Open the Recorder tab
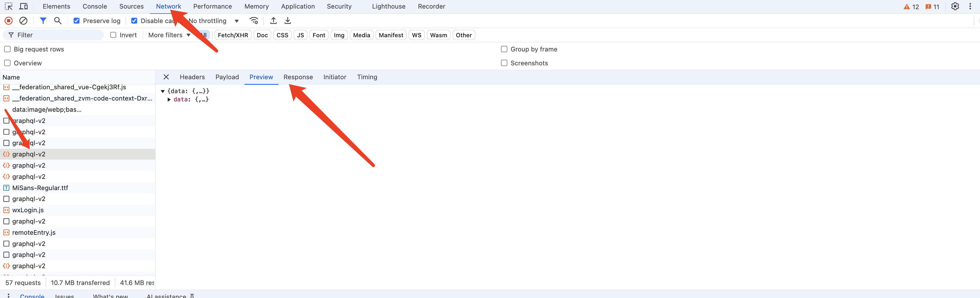Image resolution: width=980 pixels, height=298 pixels. (431, 7)
